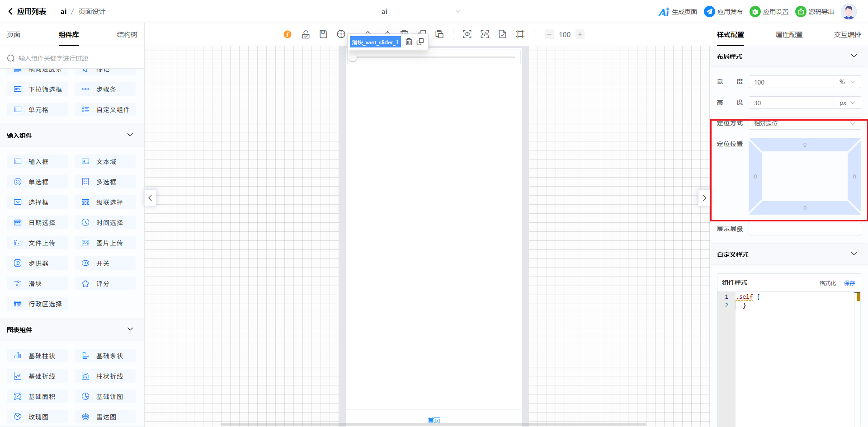Click the 应用发布 publish button

coord(723,12)
